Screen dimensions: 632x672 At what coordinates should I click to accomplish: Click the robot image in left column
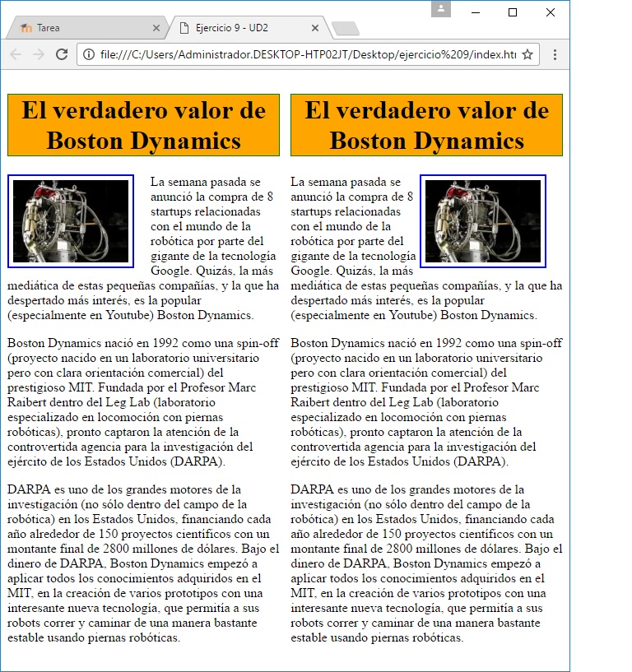click(71, 221)
